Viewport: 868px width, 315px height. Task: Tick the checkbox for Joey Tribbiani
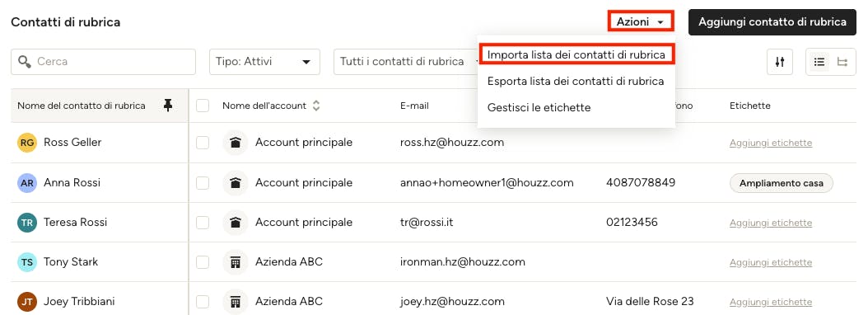(203, 302)
